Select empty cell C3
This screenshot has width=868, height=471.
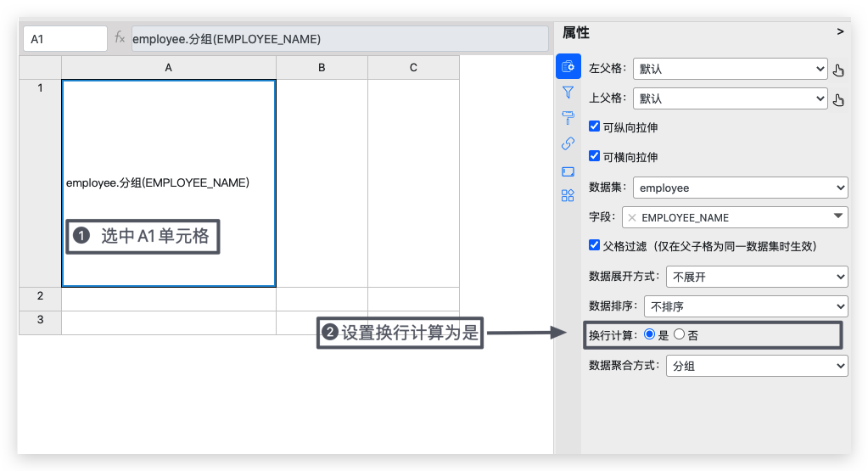tap(413, 322)
